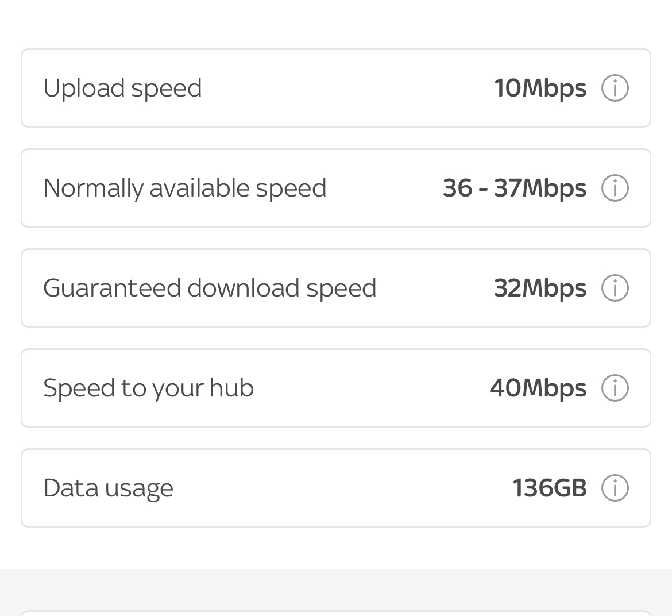Click the 36 - 37Mbps speed range value
This screenshot has width=672, height=616.
[514, 188]
